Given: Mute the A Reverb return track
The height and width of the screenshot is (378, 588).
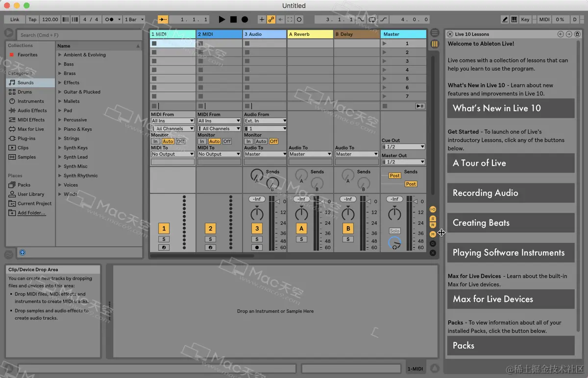Looking at the screenshot, I should click(301, 228).
